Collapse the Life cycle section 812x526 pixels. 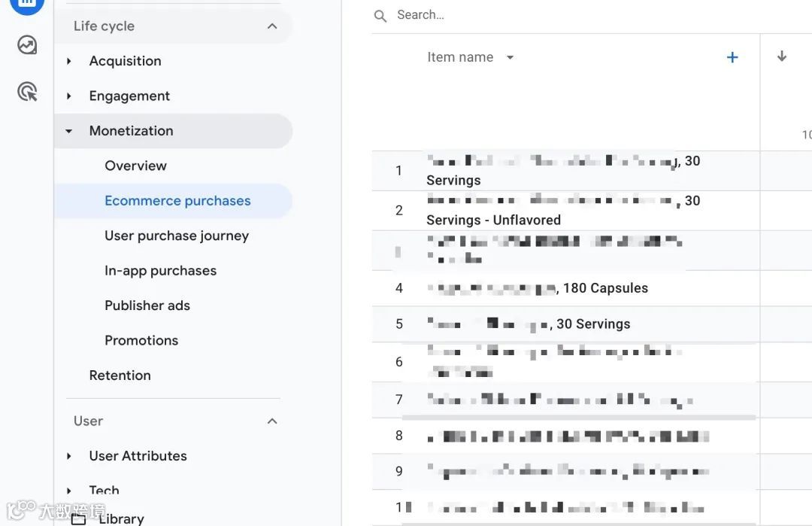[272, 26]
